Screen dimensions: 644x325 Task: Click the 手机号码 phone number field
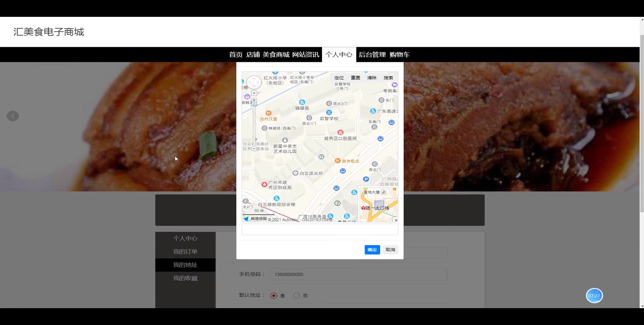(359, 275)
